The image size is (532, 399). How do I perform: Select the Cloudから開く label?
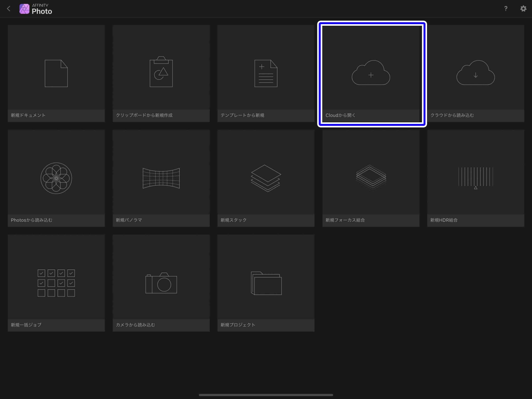click(x=340, y=115)
